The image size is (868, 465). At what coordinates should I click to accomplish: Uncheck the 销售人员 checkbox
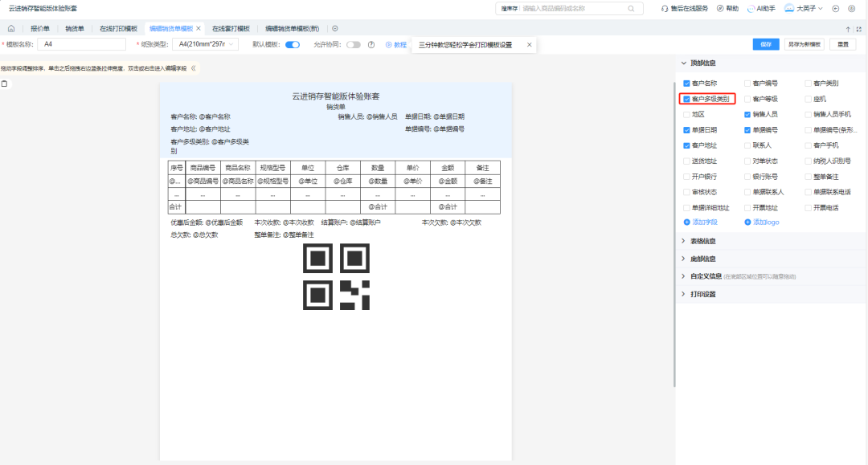[x=747, y=115]
